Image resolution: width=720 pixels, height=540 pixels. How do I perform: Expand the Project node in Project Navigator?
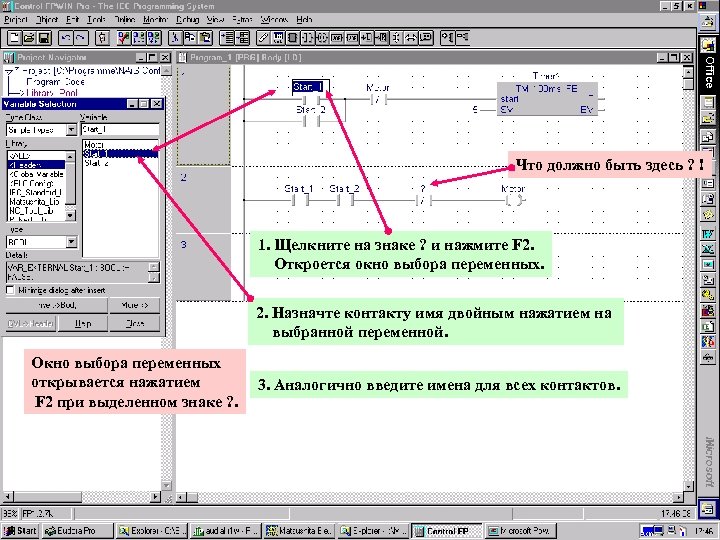pyautogui.click(x=9, y=71)
